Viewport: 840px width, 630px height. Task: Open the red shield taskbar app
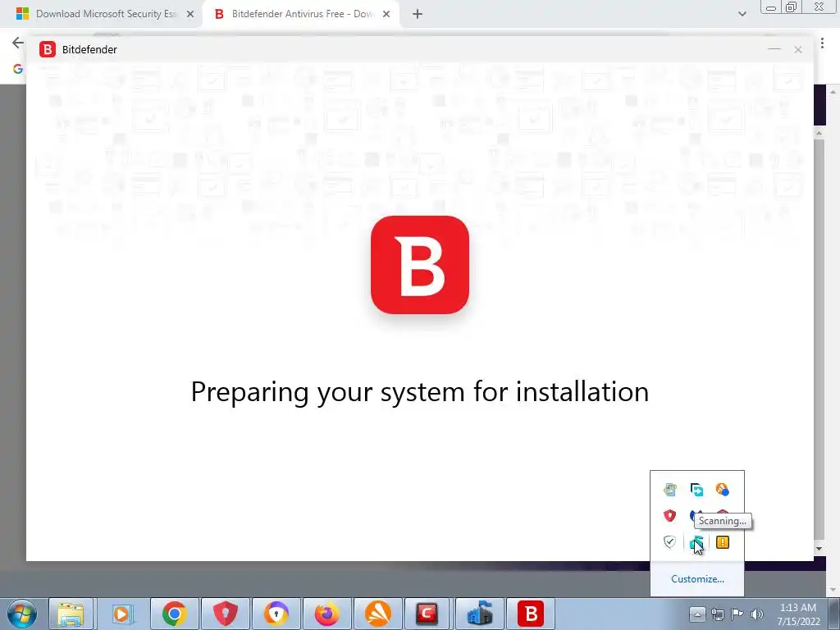point(225,614)
